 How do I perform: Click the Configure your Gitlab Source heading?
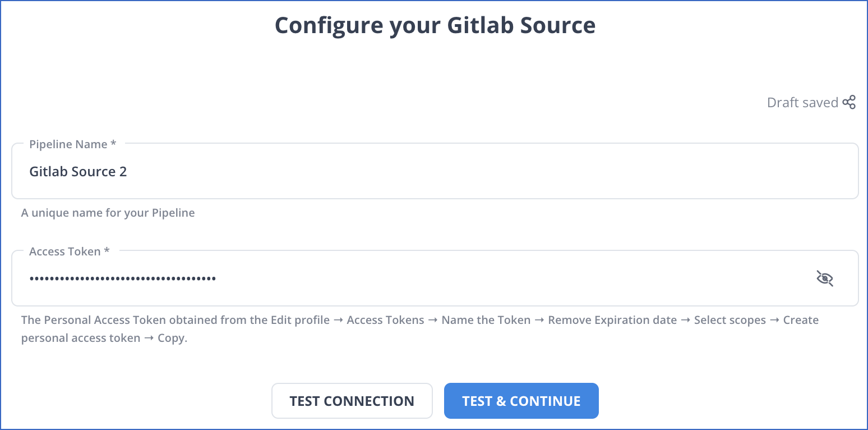point(435,25)
